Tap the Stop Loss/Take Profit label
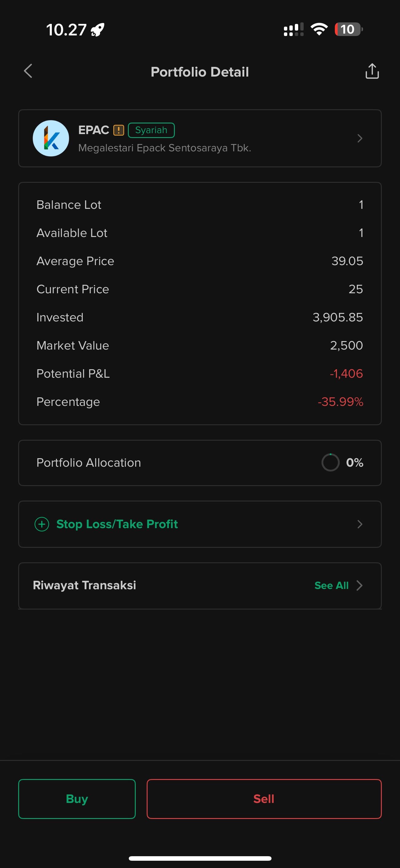The height and width of the screenshot is (868, 400). pyautogui.click(x=117, y=524)
